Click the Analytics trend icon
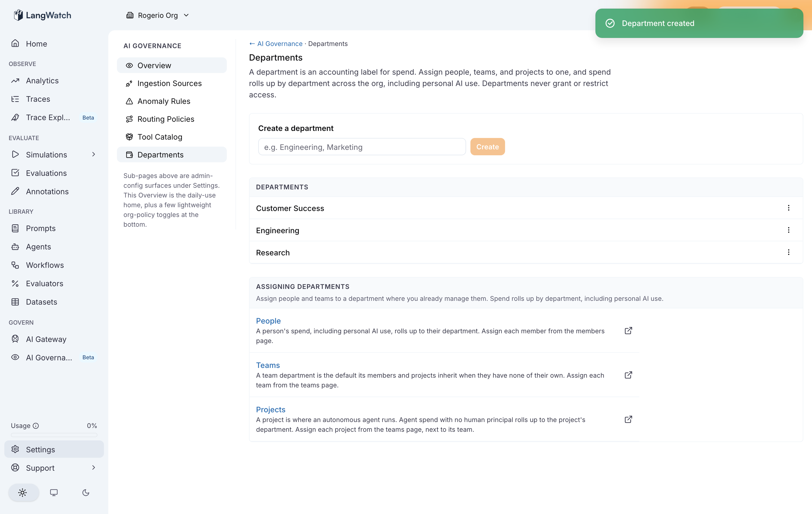This screenshot has height=514, width=812. coord(15,81)
